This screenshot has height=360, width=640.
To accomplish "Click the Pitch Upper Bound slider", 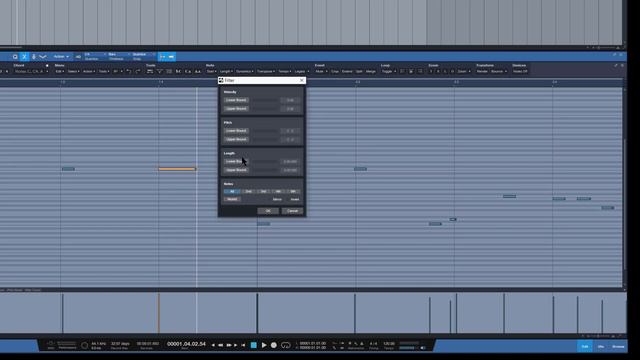I will point(264,139).
